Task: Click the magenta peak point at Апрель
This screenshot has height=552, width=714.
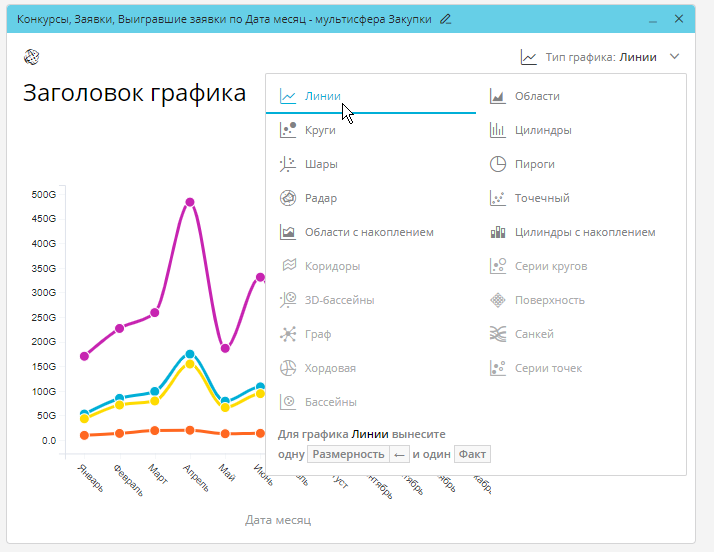Action: (x=189, y=202)
